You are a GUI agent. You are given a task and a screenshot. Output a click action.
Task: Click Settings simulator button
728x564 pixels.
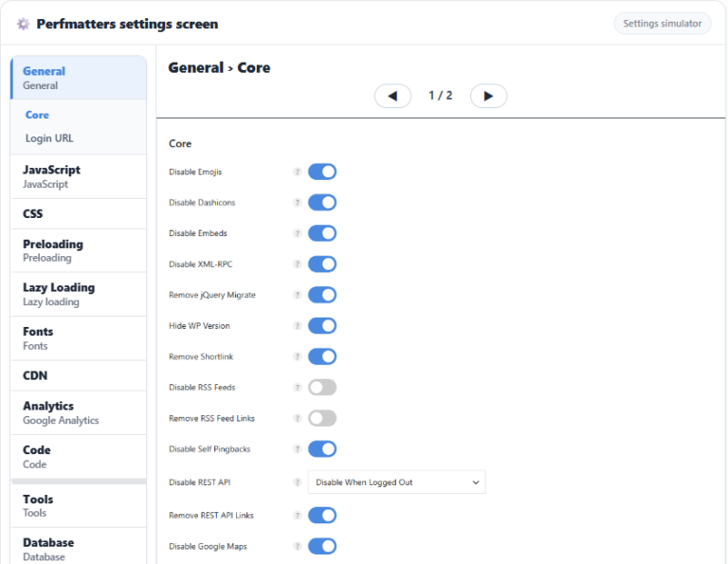click(662, 24)
